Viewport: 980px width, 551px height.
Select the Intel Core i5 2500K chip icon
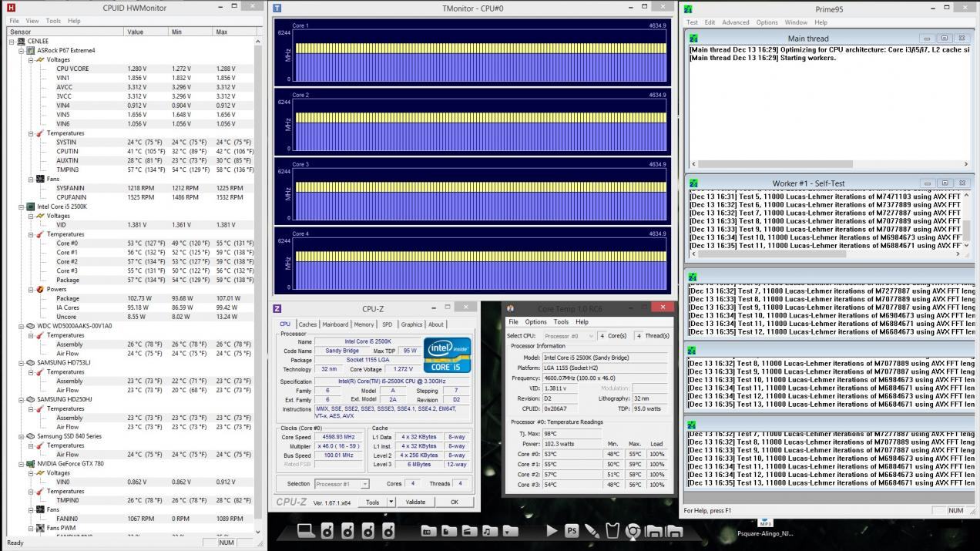coord(31,207)
